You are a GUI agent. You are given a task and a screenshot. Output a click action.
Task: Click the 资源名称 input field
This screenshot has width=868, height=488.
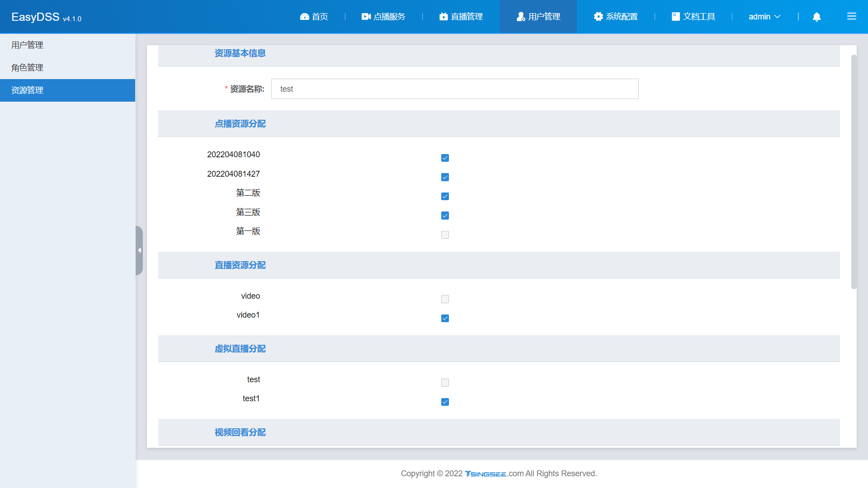[x=454, y=89]
